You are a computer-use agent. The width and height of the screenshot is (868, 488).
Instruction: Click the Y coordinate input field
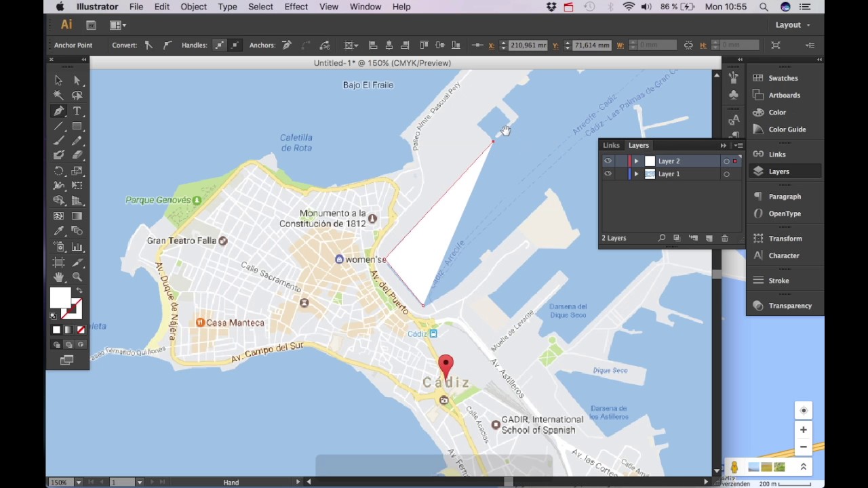[591, 45]
